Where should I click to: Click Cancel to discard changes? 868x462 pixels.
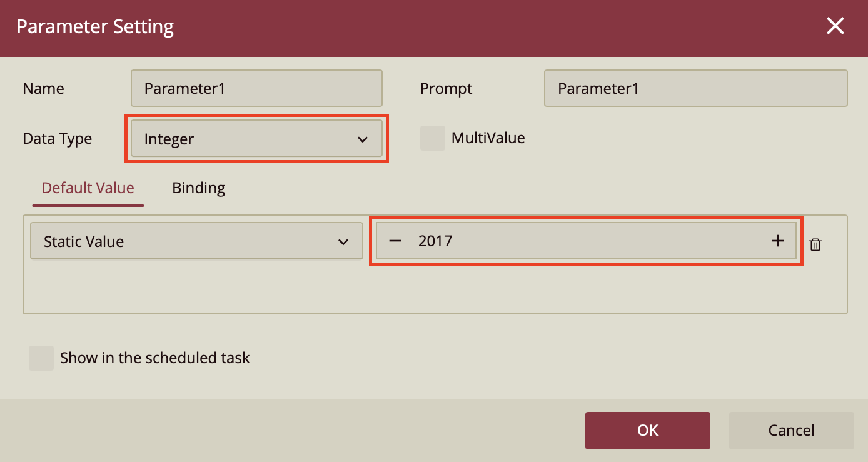coord(791,430)
